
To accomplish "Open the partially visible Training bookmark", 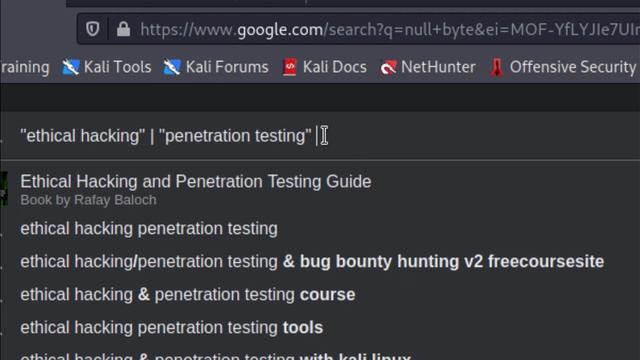I will pyautogui.click(x=25, y=67).
